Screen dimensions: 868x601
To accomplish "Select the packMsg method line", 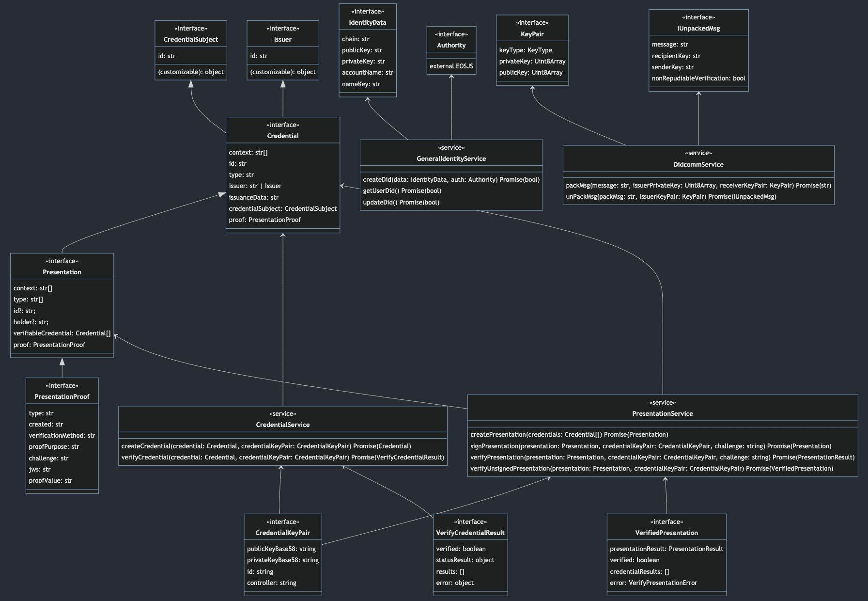I will (x=698, y=186).
